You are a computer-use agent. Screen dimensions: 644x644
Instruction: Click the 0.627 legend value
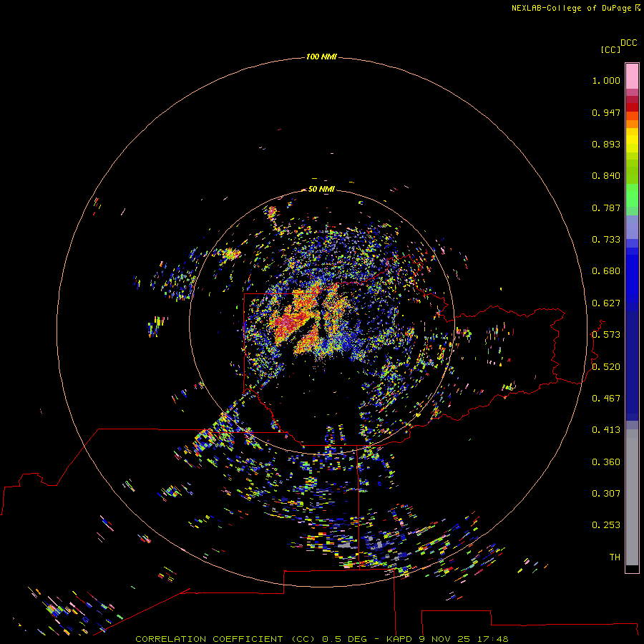click(x=606, y=303)
